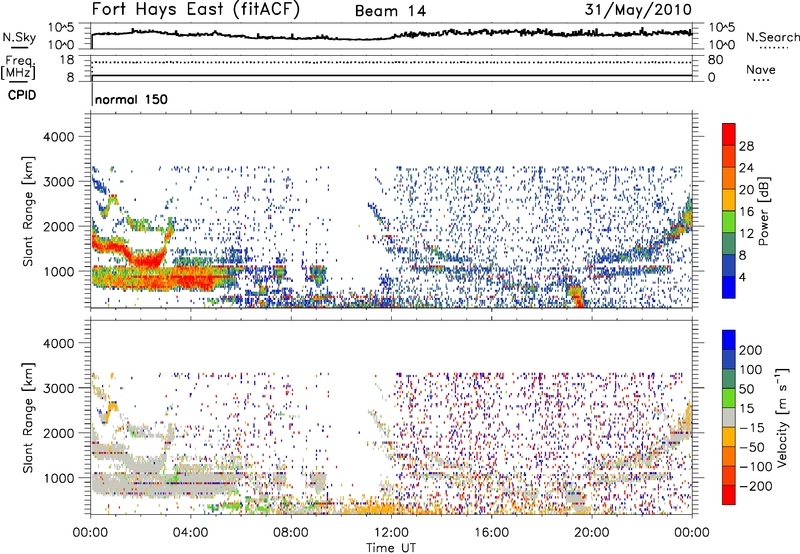Click the strong red power echo near 02:00 UT
The height and width of the screenshot is (554, 800).
(x=146, y=261)
